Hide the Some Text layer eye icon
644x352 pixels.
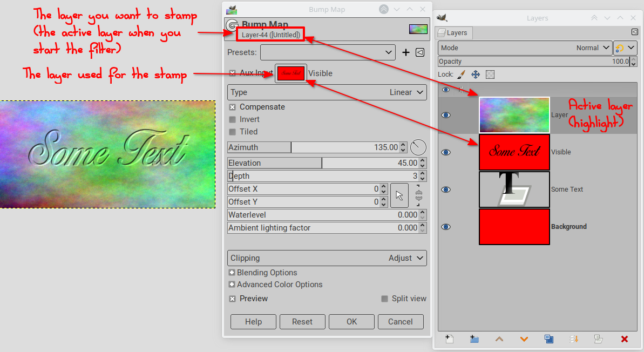pos(446,189)
